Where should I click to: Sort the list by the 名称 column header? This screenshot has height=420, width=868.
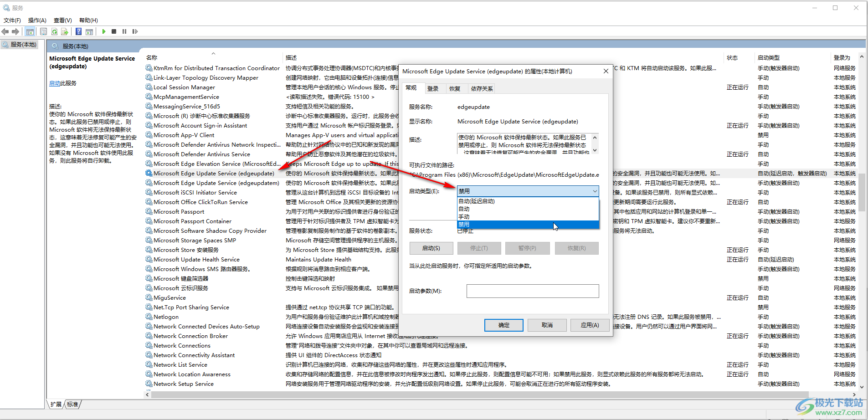pyautogui.click(x=213, y=58)
